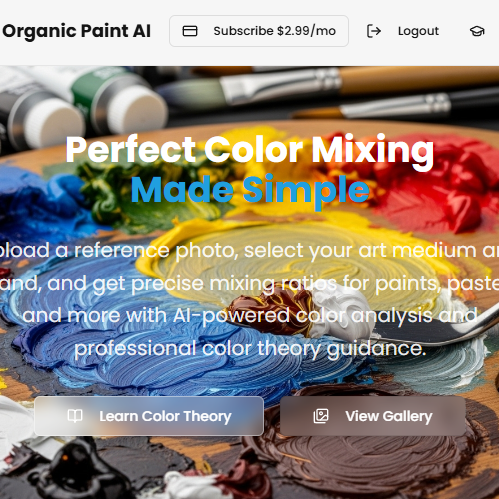Screen dimensions: 499x499
Task: Click the credit card icon beside Subscribe
Action: tap(190, 31)
